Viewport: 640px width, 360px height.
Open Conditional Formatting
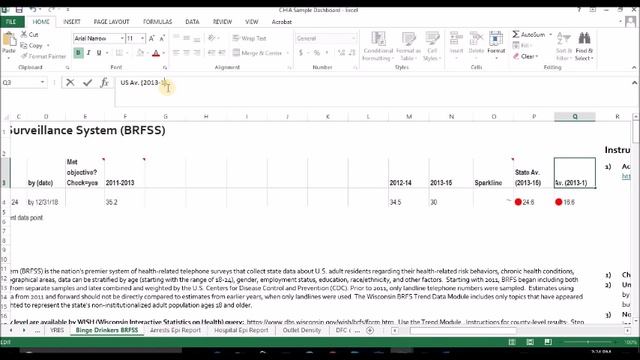(378, 46)
